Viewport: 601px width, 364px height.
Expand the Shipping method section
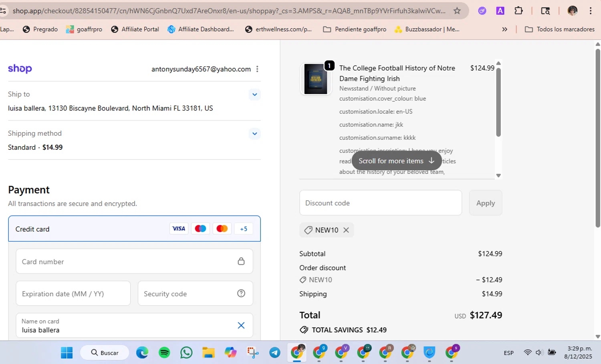tap(255, 134)
